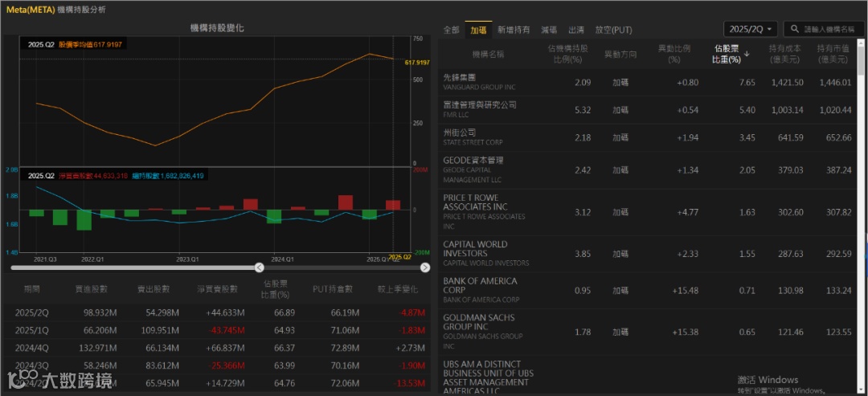868x396 pixels.
Task: Sort by 持有成本(億美元) column header
Action: [785, 54]
